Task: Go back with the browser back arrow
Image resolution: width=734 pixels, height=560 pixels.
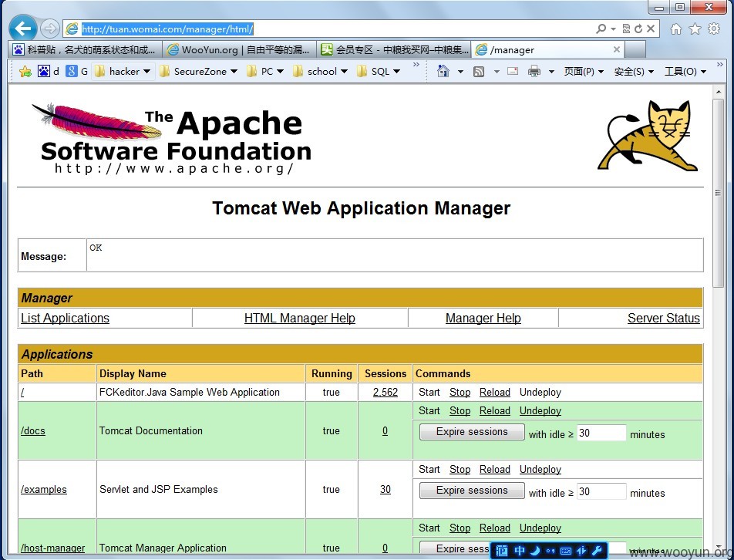Action: (x=22, y=28)
